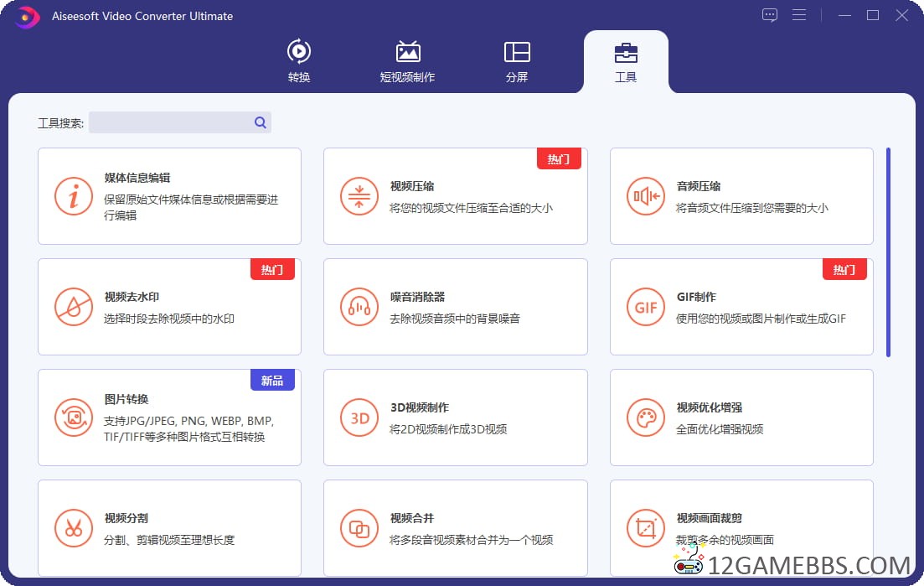The width and height of the screenshot is (924, 586).
Task: Click the video splitter scissors icon
Action: pyautogui.click(x=74, y=528)
